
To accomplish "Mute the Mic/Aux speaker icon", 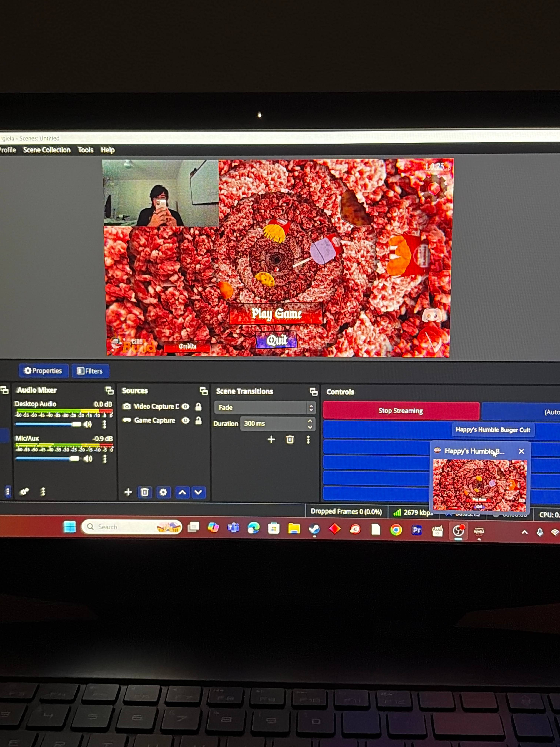I will point(88,459).
